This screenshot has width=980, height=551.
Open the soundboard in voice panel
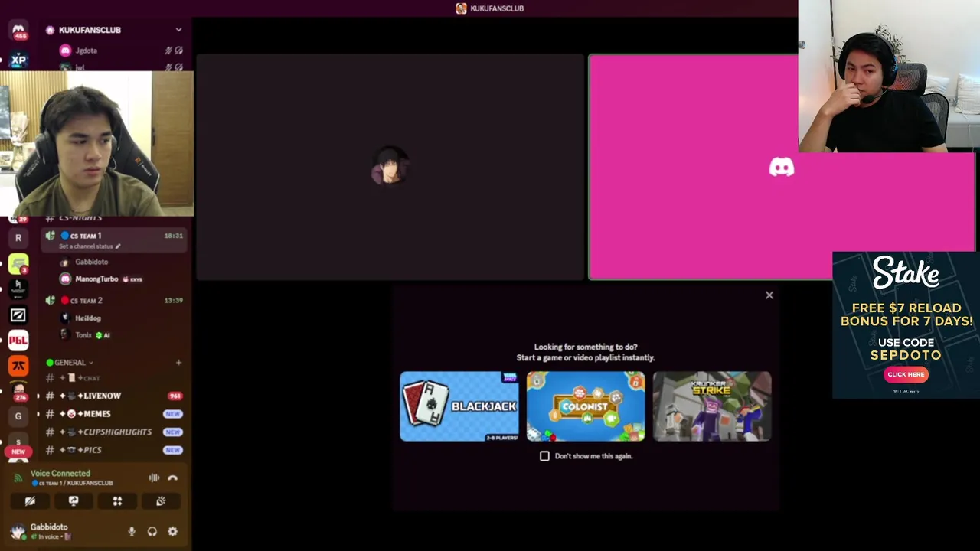[161, 501]
